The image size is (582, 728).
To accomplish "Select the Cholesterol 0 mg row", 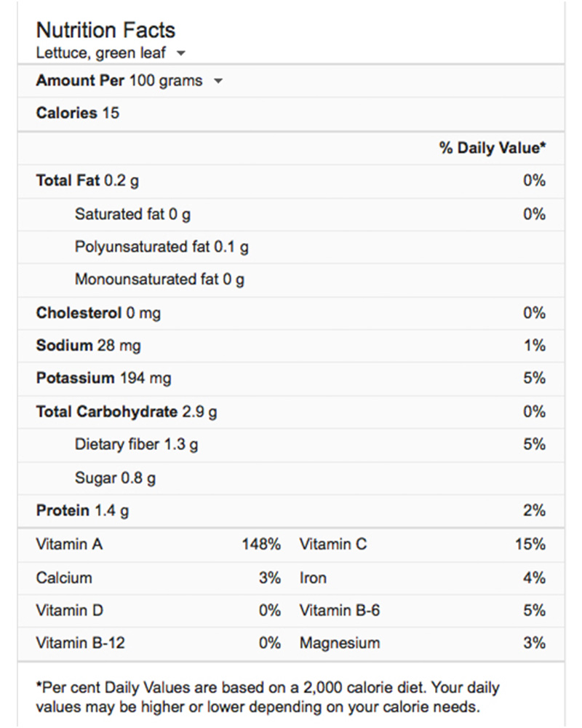I will 98,313.
